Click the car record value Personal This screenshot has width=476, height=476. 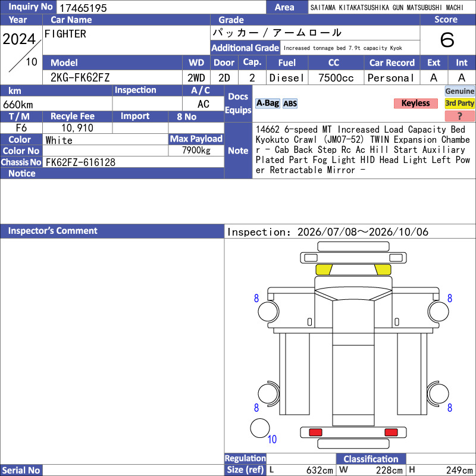[391, 78]
